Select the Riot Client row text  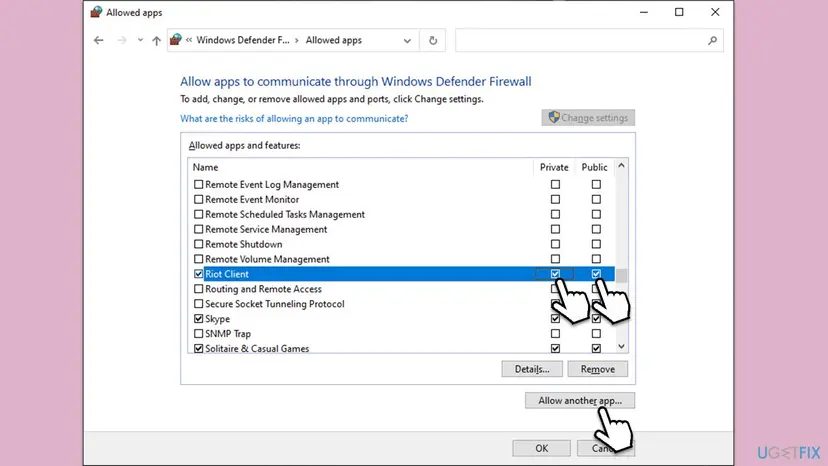pos(227,274)
